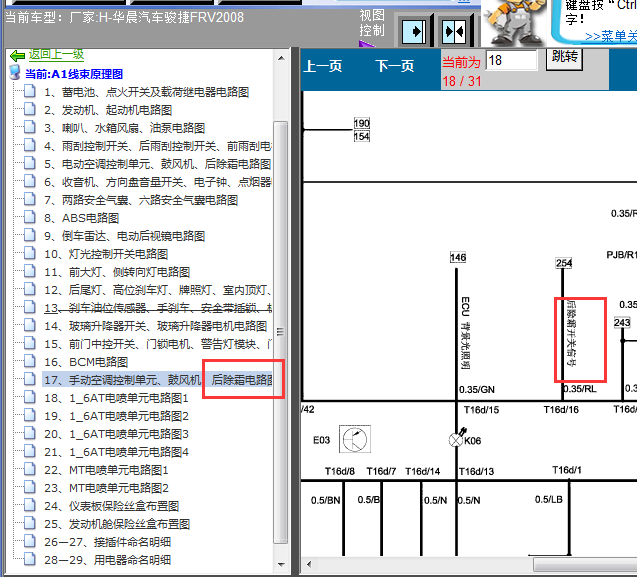The height and width of the screenshot is (577, 637).
Task: Open item 20 1_6AT EFI unit circuit 3
Action: click(117, 434)
